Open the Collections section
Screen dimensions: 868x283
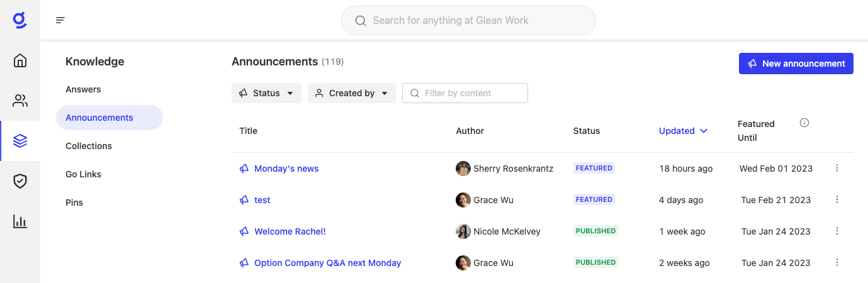point(89,146)
